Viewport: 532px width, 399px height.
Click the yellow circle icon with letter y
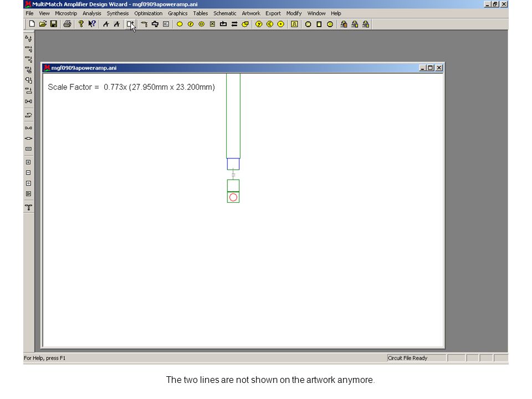(259, 24)
